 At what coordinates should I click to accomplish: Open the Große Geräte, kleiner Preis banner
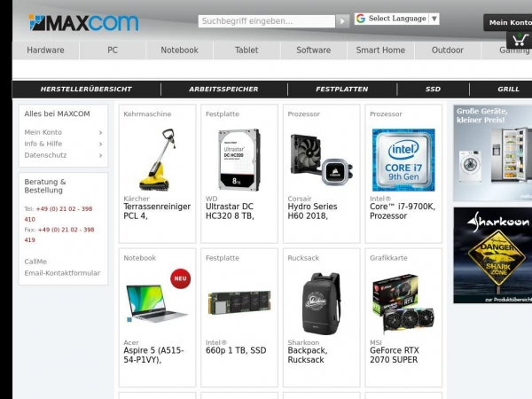pyautogui.click(x=493, y=153)
